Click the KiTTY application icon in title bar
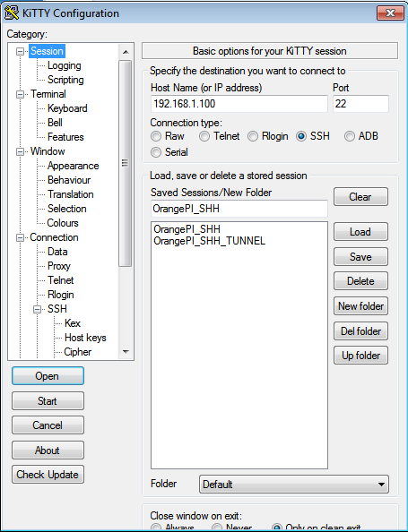Screen dimensions: 408x532 (12, 13)
